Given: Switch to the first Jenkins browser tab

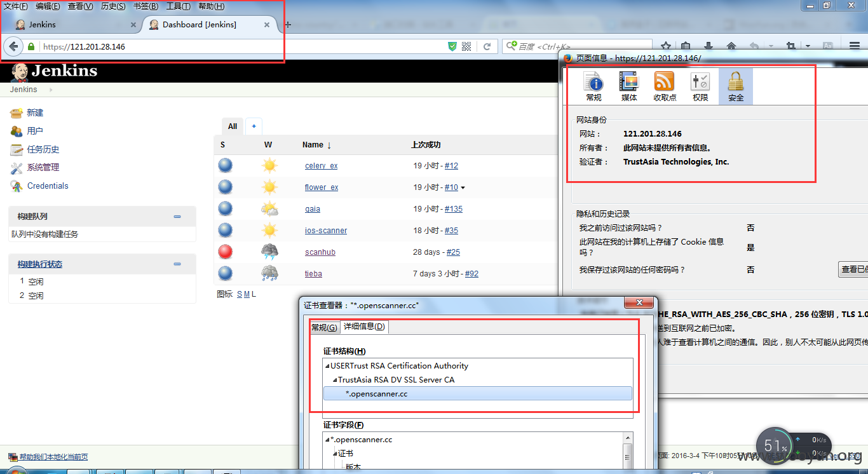Looking at the screenshot, I should tap(74, 25).
